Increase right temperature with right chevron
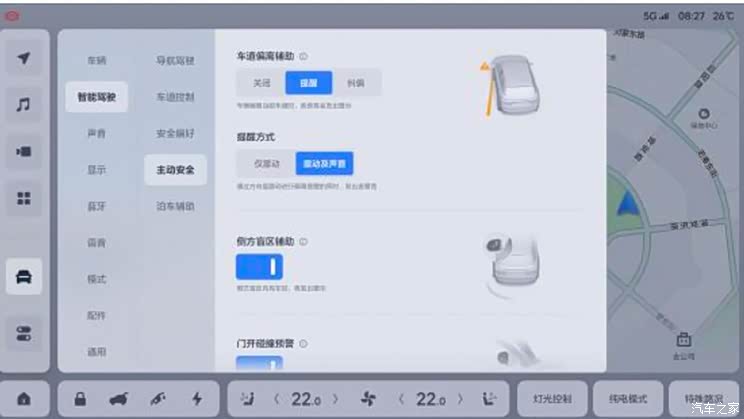Image resolution: width=744 pixels, height=419 pixels. [x=460, y=399]
